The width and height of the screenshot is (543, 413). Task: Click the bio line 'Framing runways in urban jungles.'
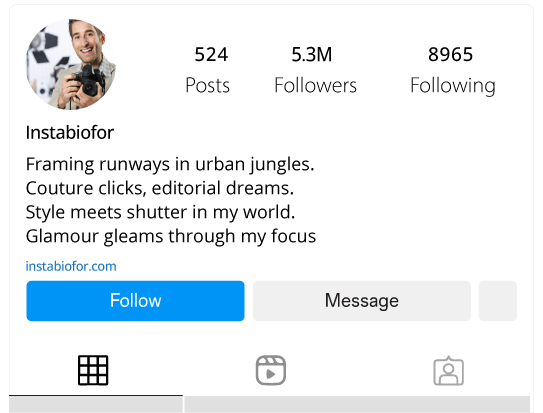[170, 164]
